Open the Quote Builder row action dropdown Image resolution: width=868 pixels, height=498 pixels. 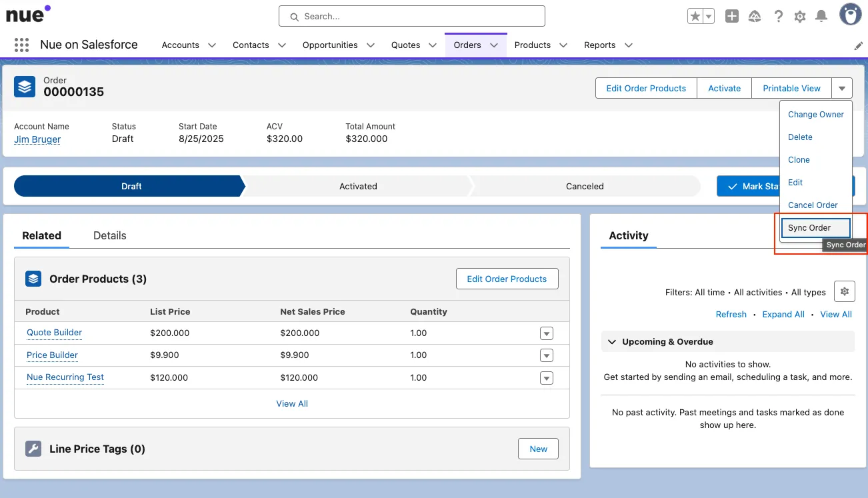[547, 333]
